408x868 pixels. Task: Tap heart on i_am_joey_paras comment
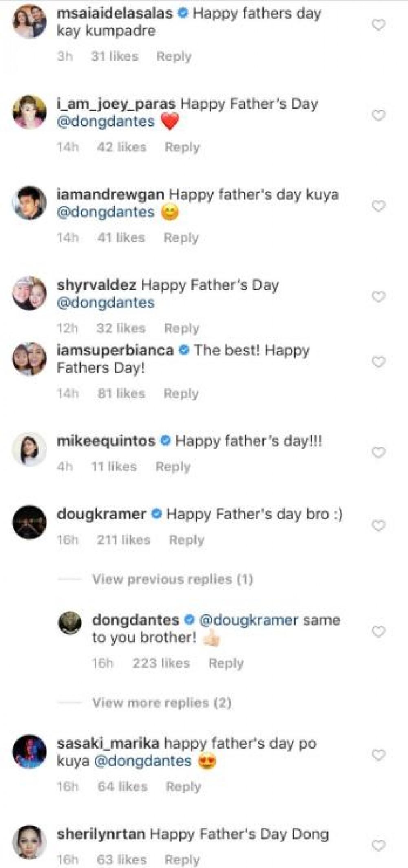[378, 116]
